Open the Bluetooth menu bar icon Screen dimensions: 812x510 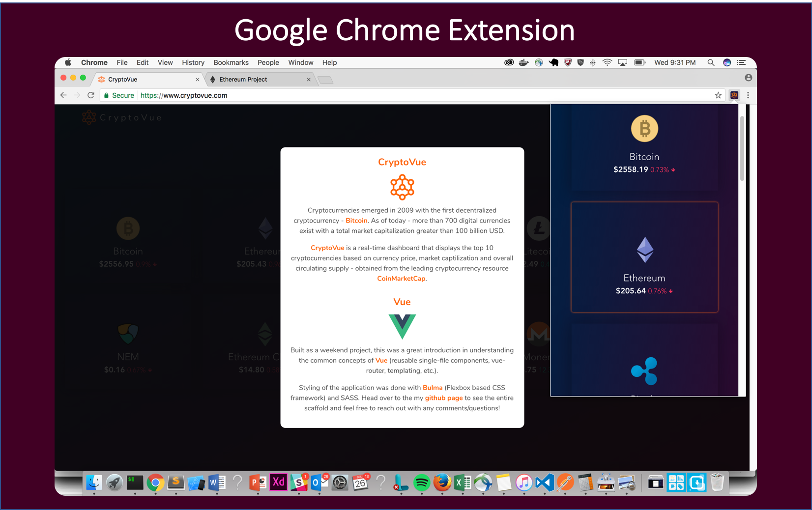click(593, 62)
